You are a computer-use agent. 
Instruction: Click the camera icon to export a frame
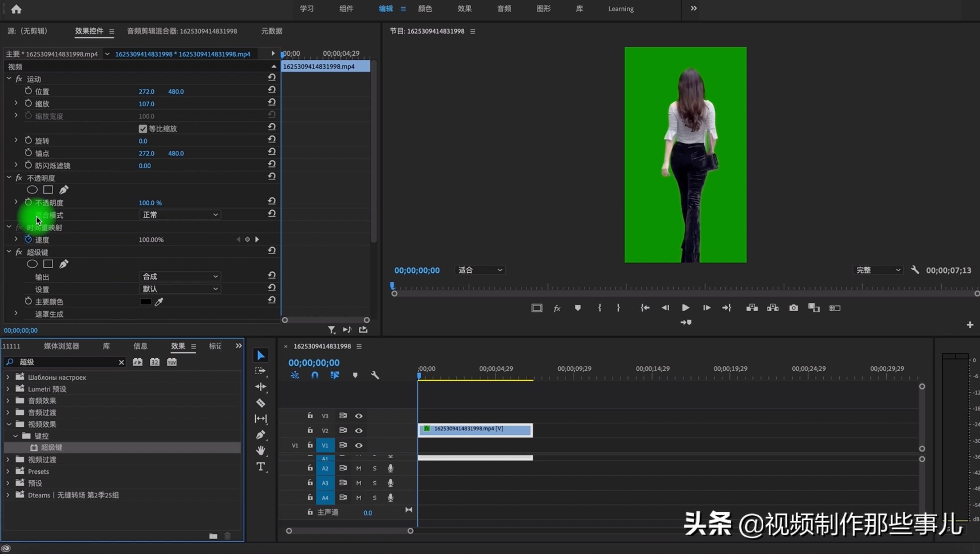(794, 307)
